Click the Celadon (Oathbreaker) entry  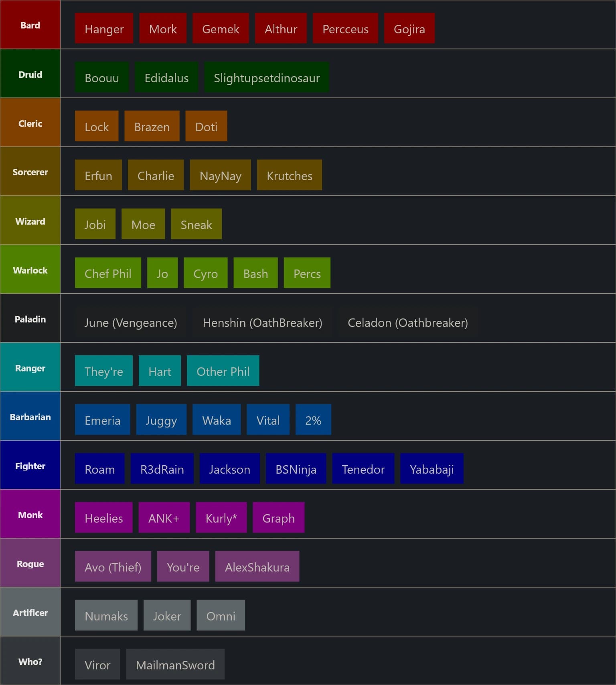[407, 322]
